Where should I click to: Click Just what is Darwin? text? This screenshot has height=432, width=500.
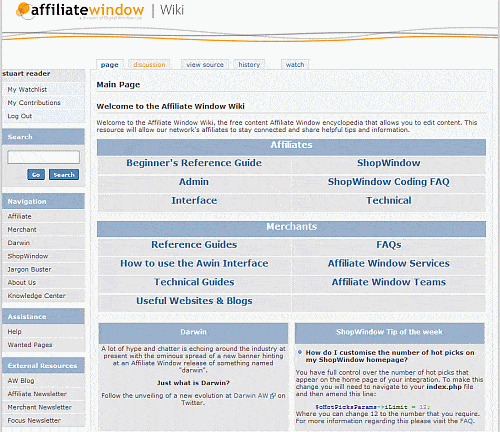coord(193,383)
